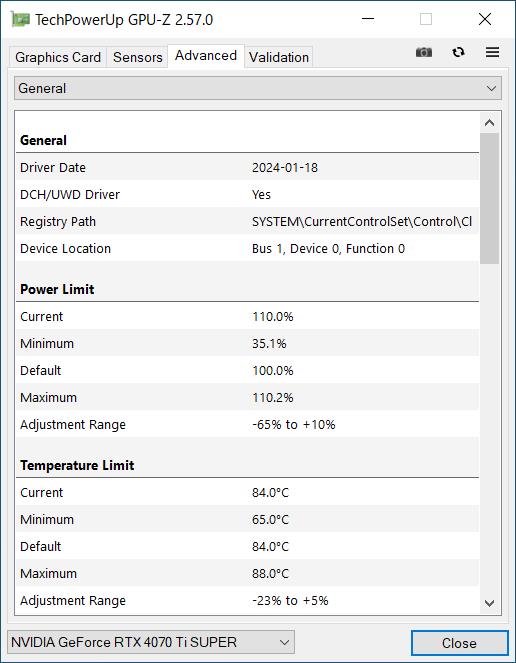This screenshot has height=663, width=516.
Task: Select the Driver Date value 2024-01-18
Action: point(285,168)
